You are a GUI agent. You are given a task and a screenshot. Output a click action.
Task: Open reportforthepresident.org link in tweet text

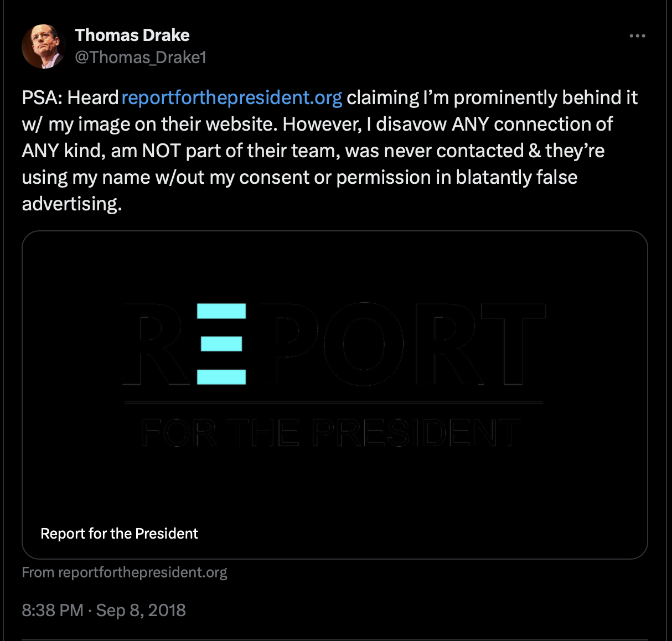coord(232,97)
